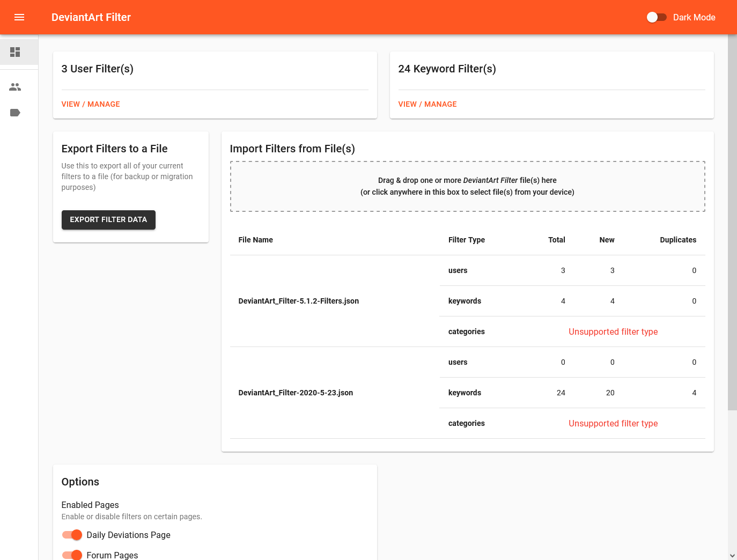The height and width of the screenshot is (560, 737).
Task: Open the Users sidebar icon
Action: 15,87
